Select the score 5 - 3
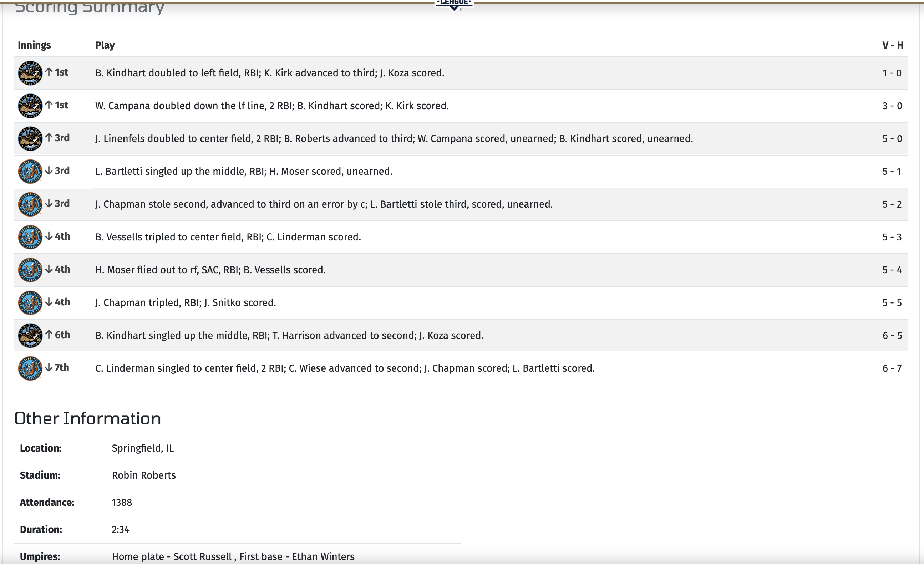Screen dimensions: 924x565 pos(892,237)
